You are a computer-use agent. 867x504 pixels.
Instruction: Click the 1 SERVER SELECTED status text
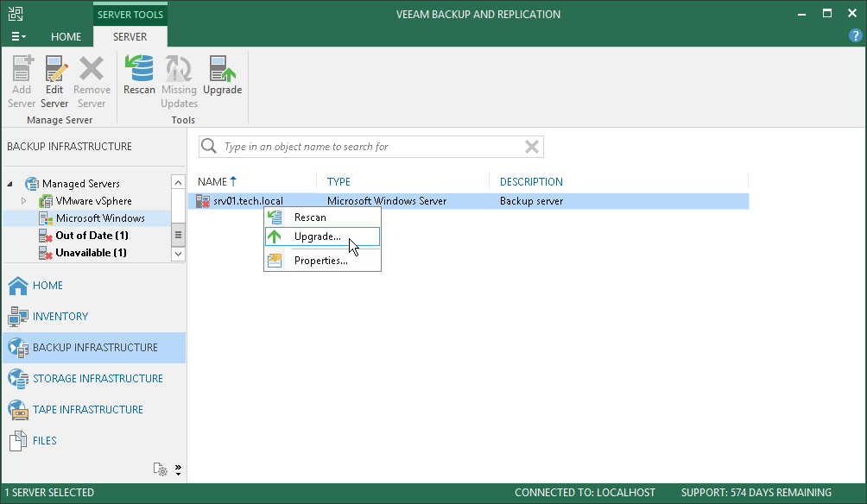point(49,493)
